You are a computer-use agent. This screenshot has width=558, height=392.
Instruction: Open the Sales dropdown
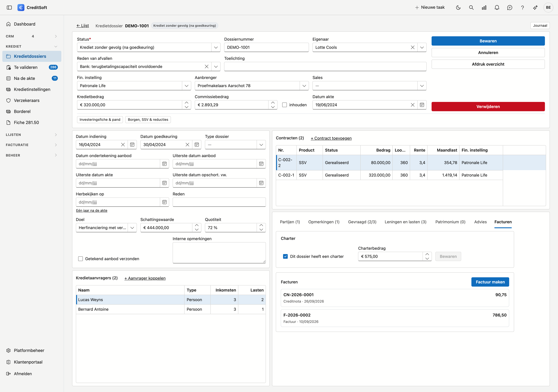422,86
